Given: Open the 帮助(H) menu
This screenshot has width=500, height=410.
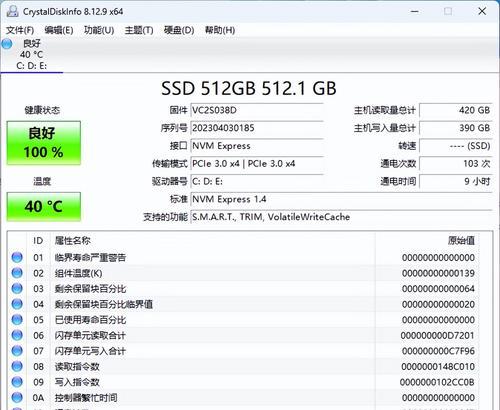Looking at the screenshot, I should (x=220, y=30).
